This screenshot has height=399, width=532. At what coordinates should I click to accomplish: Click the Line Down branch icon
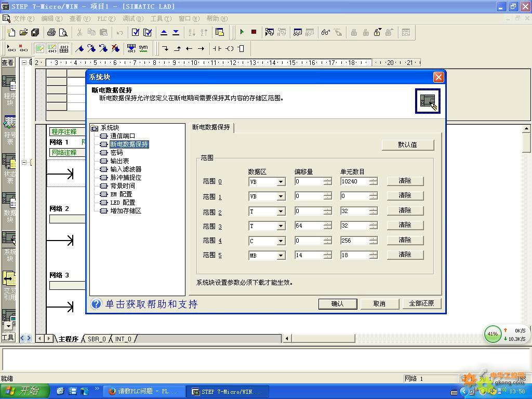point(165,48)
